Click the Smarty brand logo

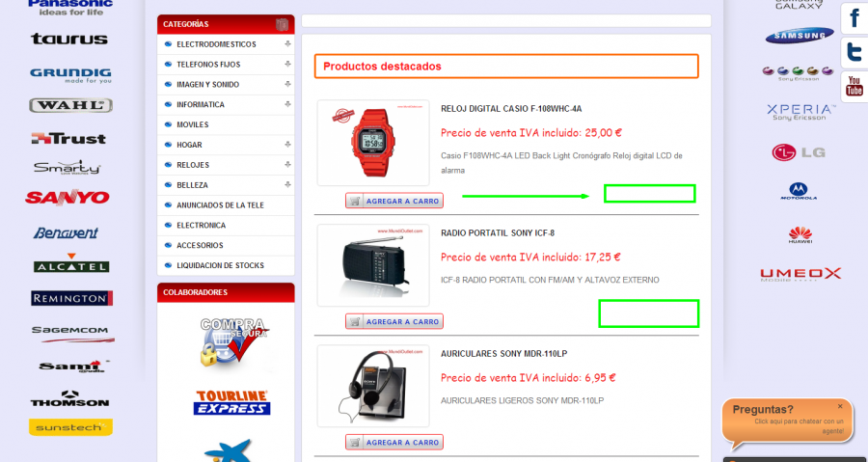(67, 168)
